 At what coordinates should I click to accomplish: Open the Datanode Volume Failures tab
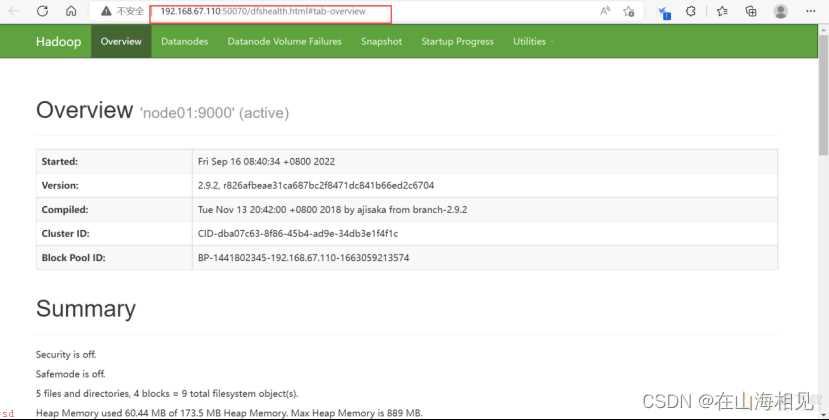point(284,41)
